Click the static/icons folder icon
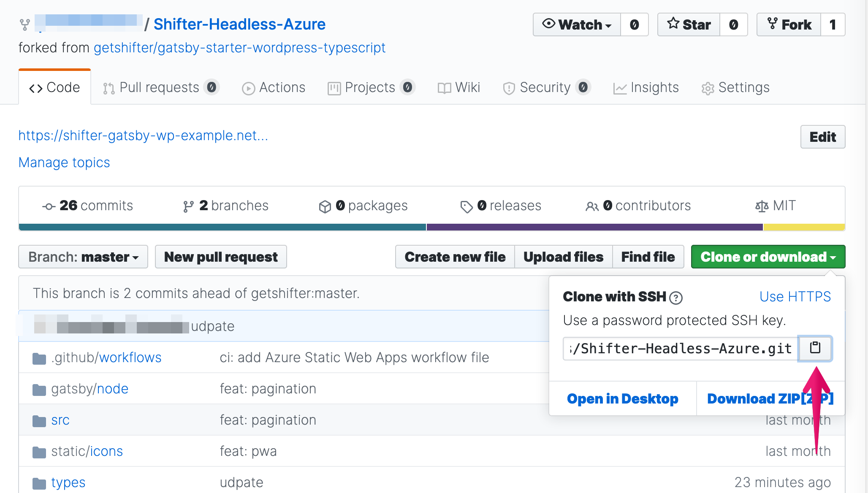 click(39, 452)
